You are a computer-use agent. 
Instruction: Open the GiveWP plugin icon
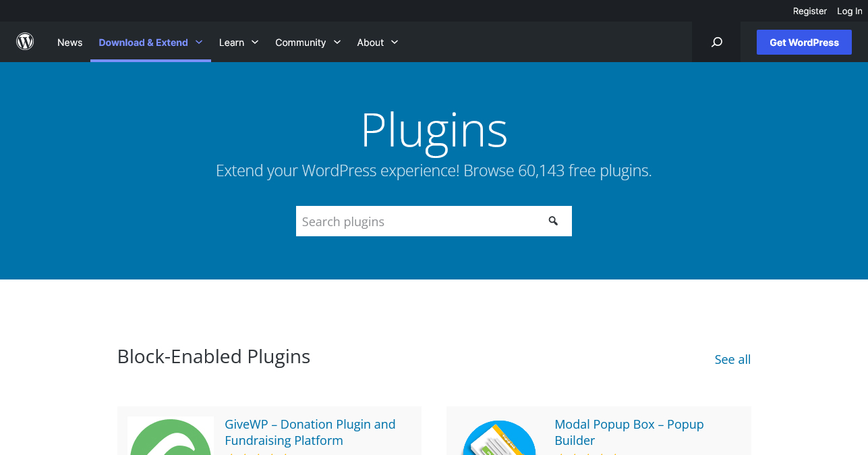click(171, 435)
